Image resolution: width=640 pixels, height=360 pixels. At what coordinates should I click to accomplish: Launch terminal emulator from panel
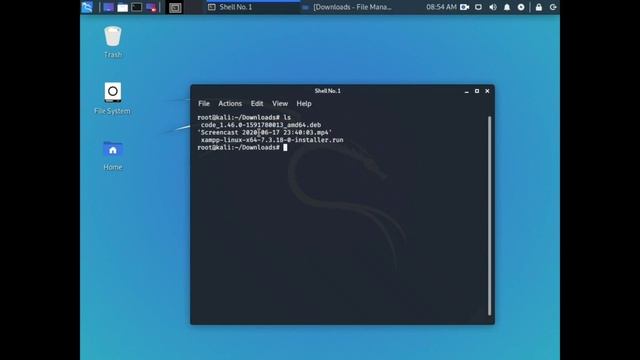point(137,7)
